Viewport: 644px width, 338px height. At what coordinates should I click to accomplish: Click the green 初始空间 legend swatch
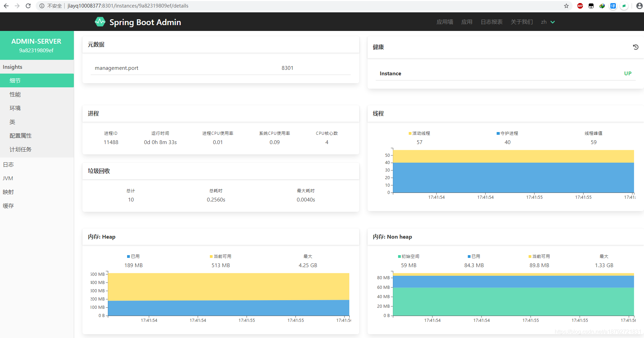pos(399,257)
